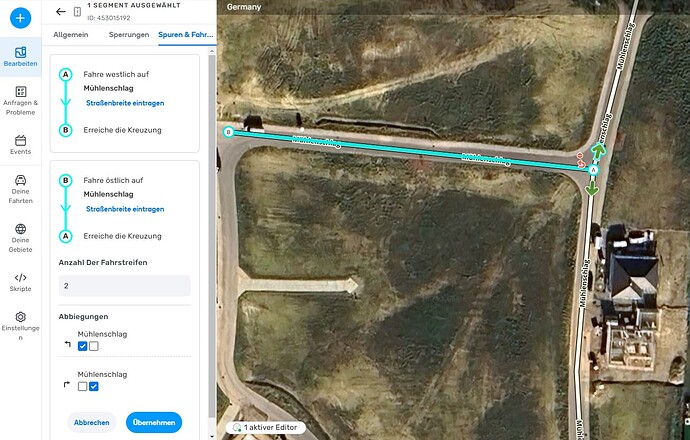
Task: Open the Events calendar icon
Action: (x=21, y=141)
